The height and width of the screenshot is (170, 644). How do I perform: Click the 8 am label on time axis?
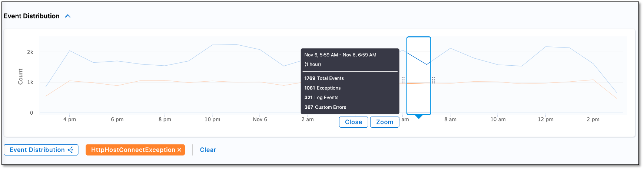coord(450,120)
